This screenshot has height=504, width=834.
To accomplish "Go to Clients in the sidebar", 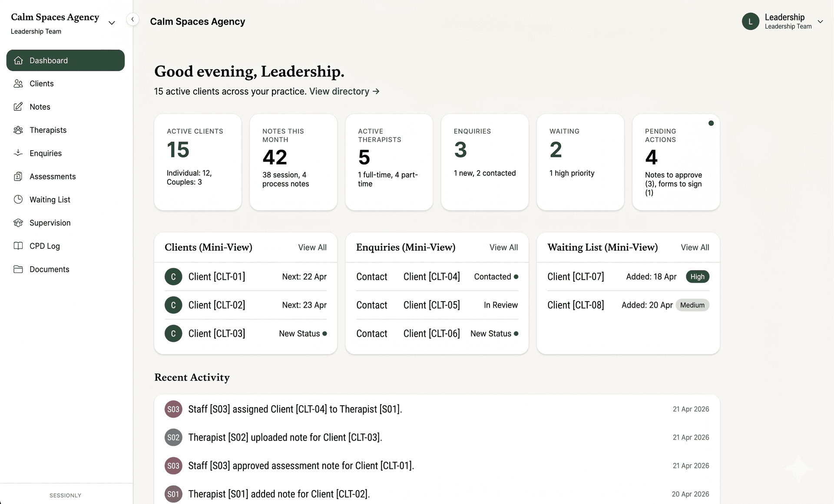I will [66, 83].
